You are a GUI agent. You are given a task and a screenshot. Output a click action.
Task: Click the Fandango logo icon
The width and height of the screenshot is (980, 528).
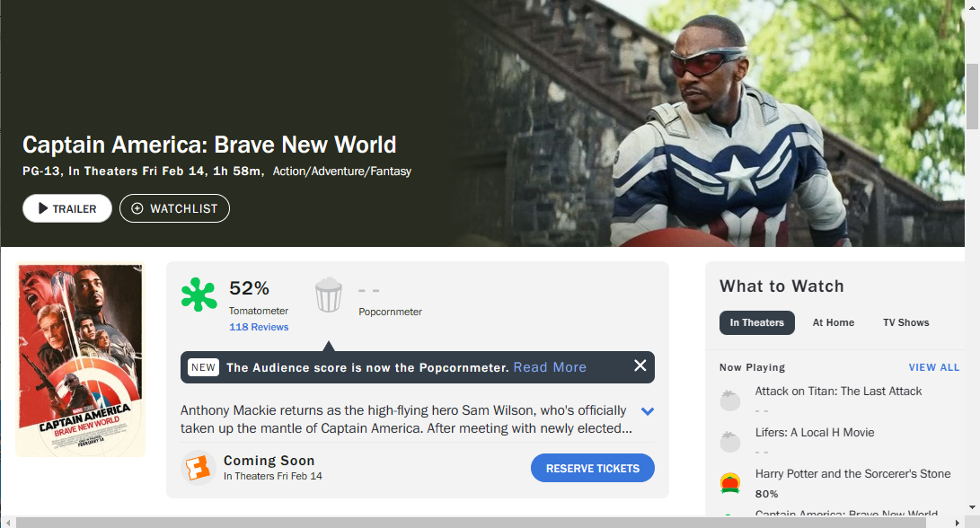click(199, 468)
